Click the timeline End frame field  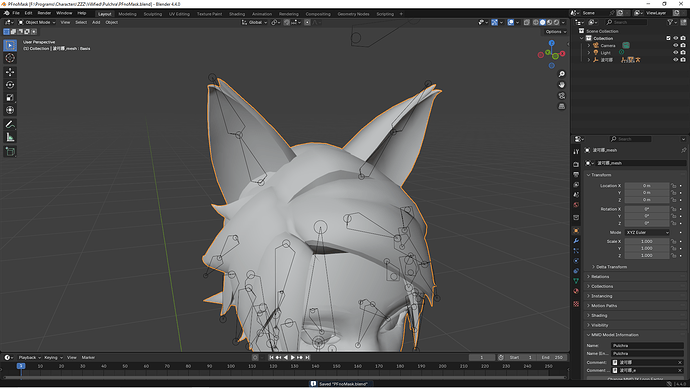click(553, 358)
